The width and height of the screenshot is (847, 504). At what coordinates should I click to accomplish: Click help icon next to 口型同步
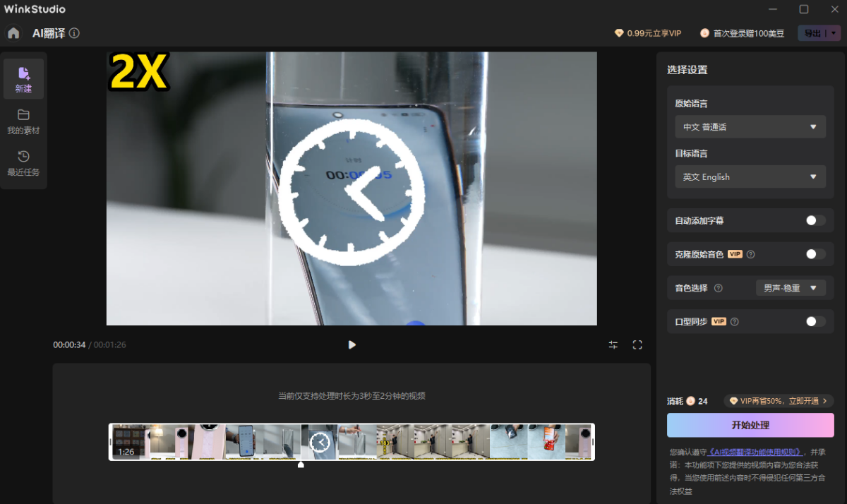[735, 321]
